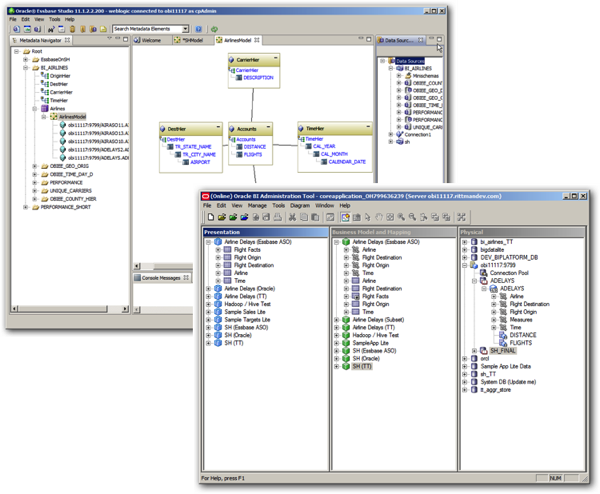Open Manage menu in Administration Tool

(x=257, y=205)
